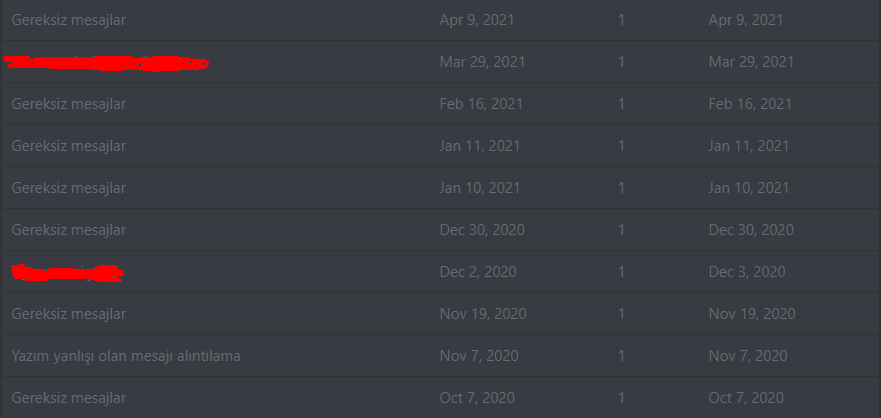Click the points value 1 in the Dec 30, 2020 row
Screen dimensions: 881x418
click(622, 230)
